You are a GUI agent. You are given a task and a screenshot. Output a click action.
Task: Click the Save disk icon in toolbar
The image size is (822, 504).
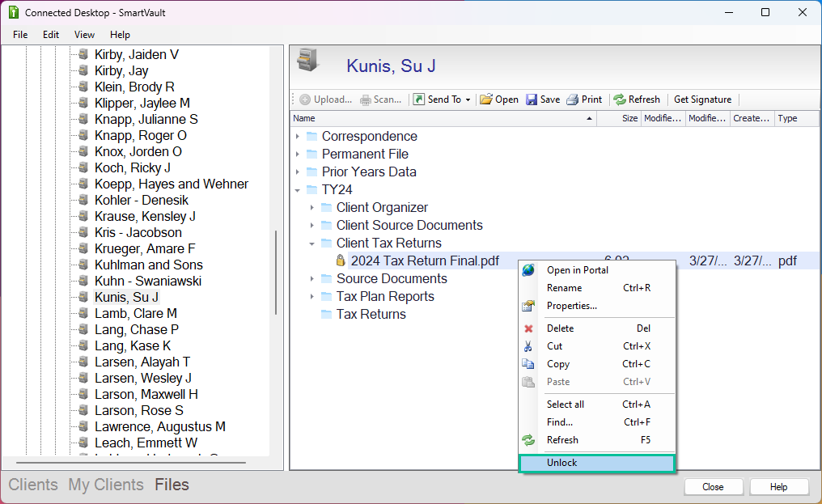tap(532, 100)
